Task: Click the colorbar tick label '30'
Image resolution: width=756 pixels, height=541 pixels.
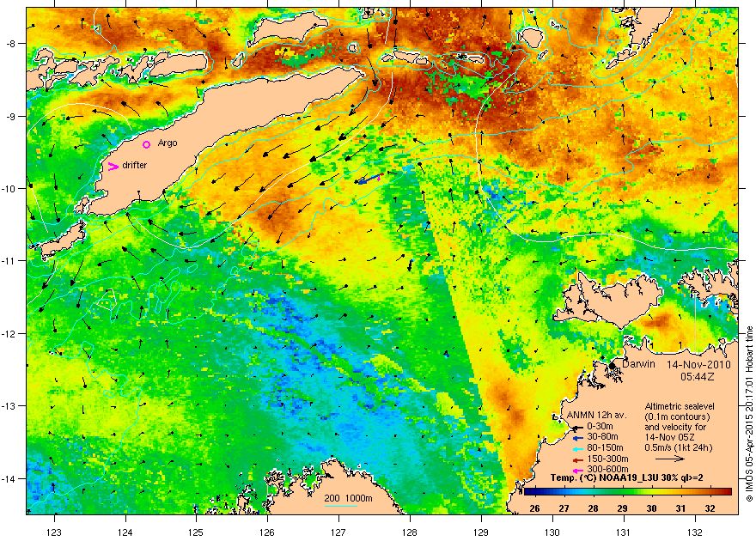Action: pyautogui.click(x=651, y=508)
